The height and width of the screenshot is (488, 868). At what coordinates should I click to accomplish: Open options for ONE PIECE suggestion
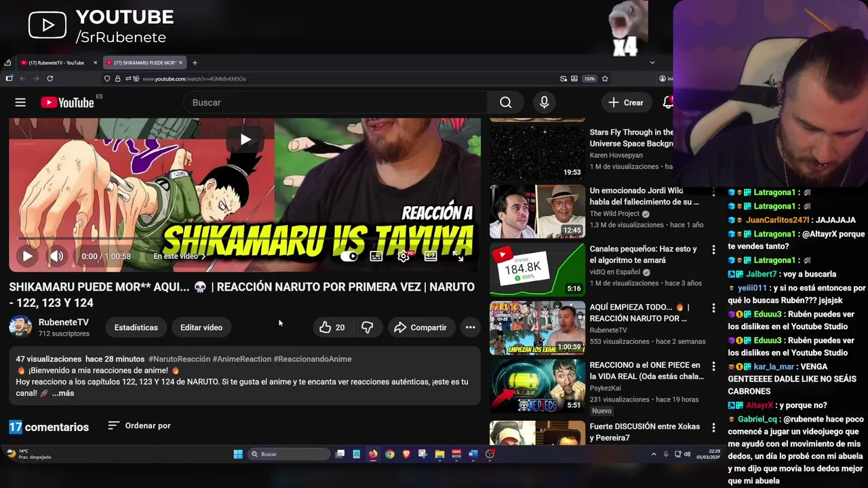coord(713,366)
